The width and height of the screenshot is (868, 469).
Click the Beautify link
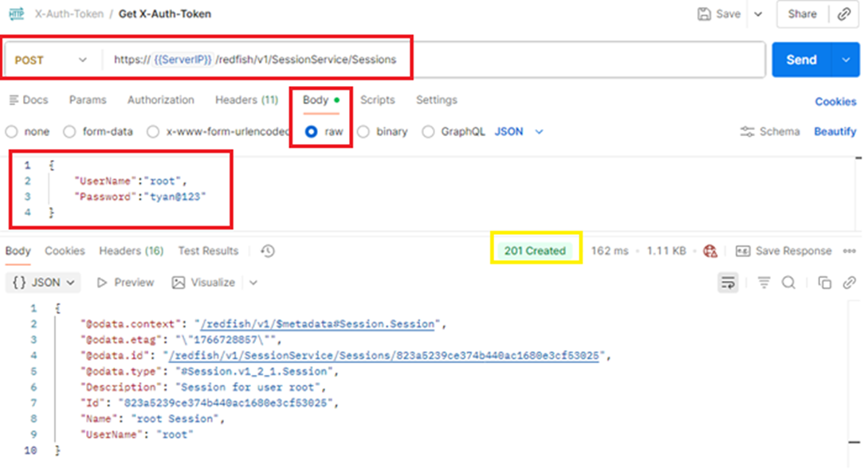click(x=835, y=132)
